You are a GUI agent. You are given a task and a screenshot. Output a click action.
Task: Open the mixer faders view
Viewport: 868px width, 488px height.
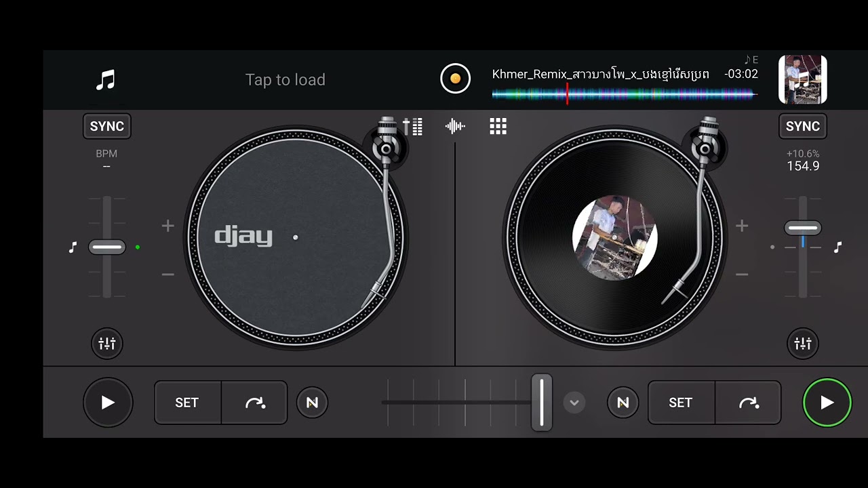[412, 126]
